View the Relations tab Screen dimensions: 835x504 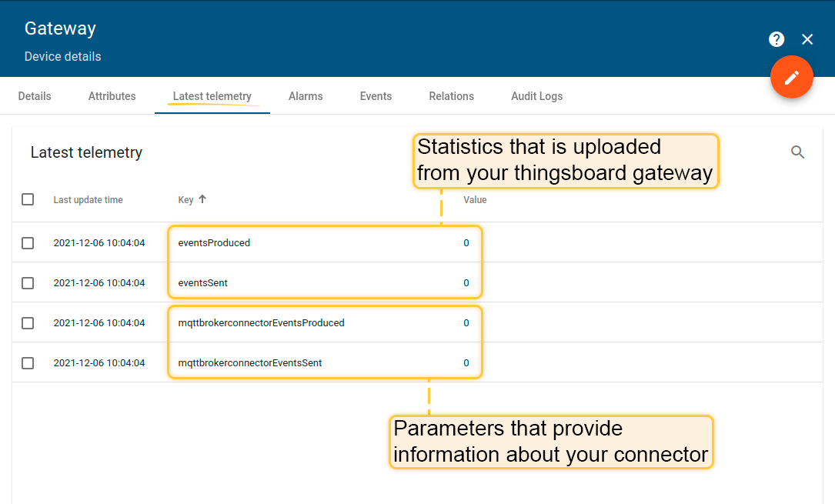coord(452,96)
